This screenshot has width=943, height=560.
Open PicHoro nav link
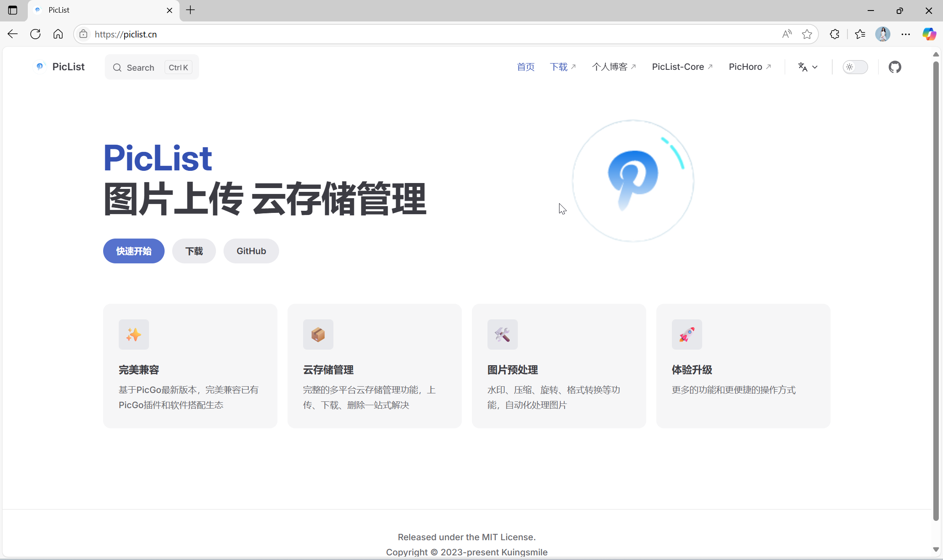coord(750,67)
